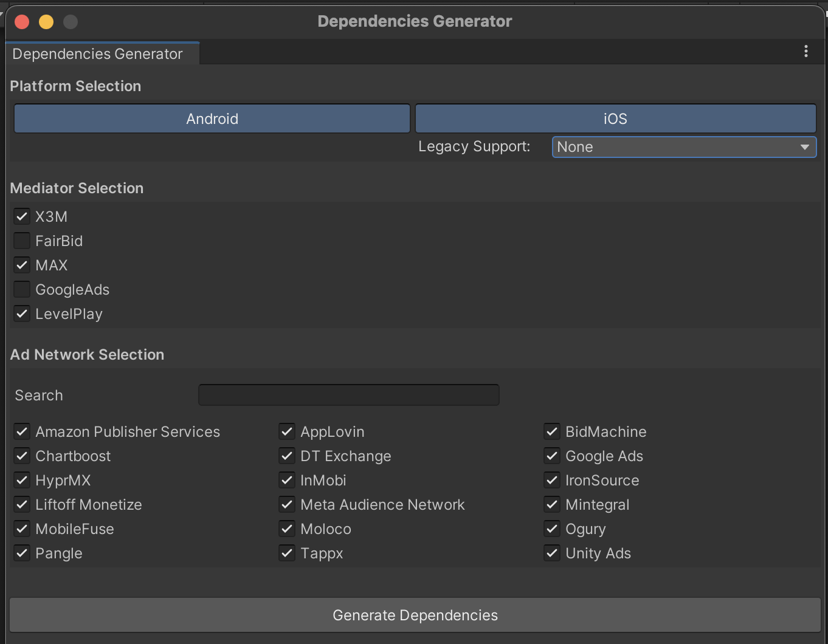Deselect the Tappx ad network
Image resolution: width=828 pixels, height=644 pixels.
287,553
